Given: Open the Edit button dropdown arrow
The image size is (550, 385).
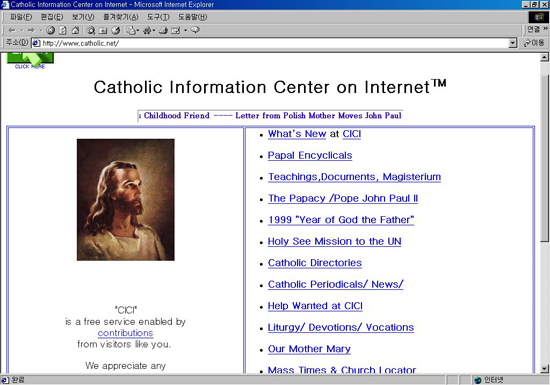Looking at the screenshot, I should pyautogui.click(x=186, y=31).
